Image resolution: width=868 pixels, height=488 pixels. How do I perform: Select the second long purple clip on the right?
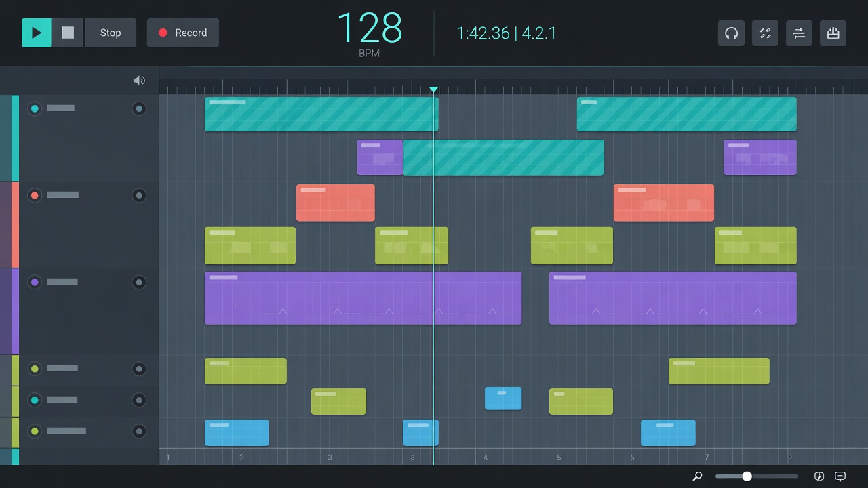click(673, 298)
